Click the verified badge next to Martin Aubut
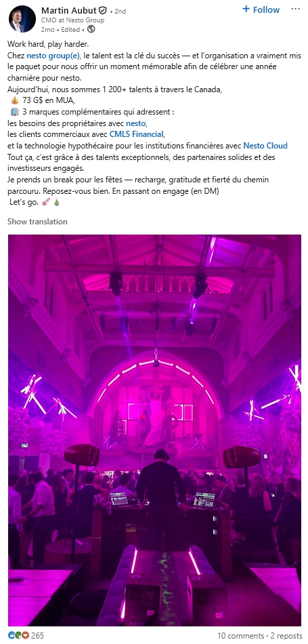The width and height of the screenshot is (308, 644). (103, 11)
